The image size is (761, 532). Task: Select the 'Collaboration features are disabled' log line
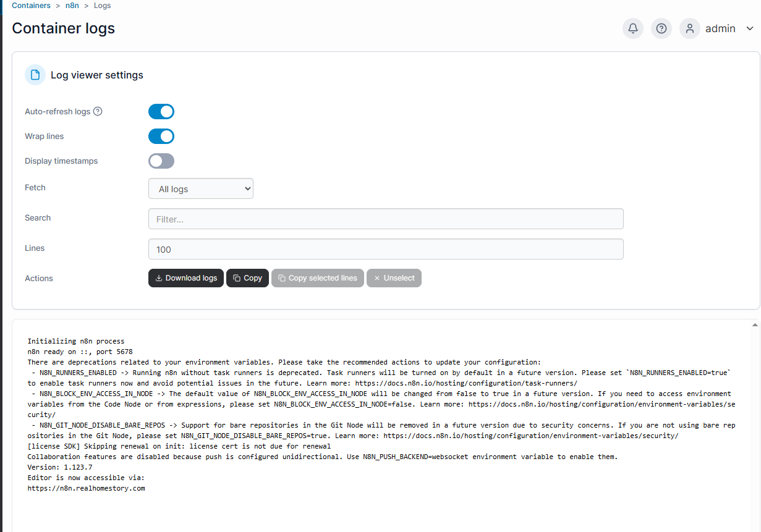point(323,457)
